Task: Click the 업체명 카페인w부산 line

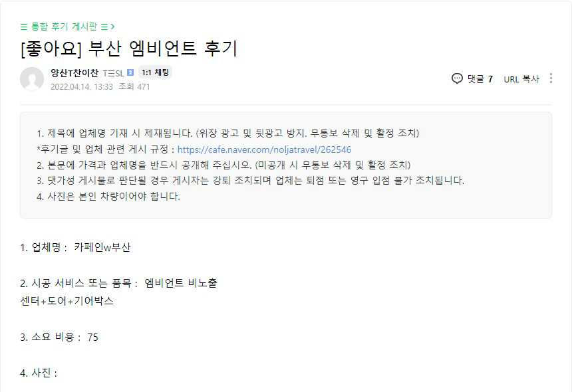Action: click(76, 247)
